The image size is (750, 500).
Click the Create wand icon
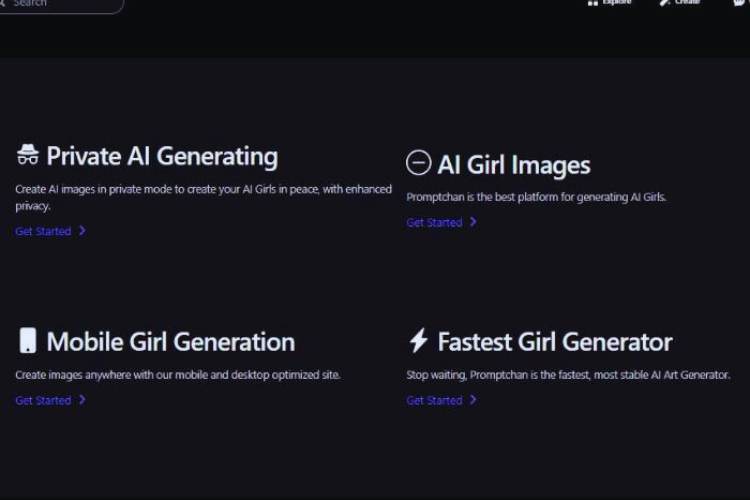click(x=664, y=2)
